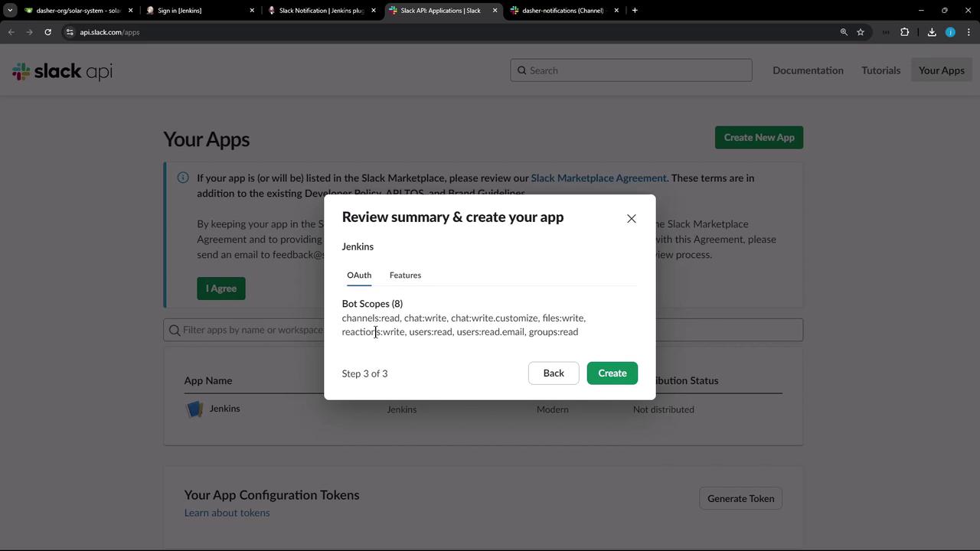Click the Not distributed status text

pos(664,409)
